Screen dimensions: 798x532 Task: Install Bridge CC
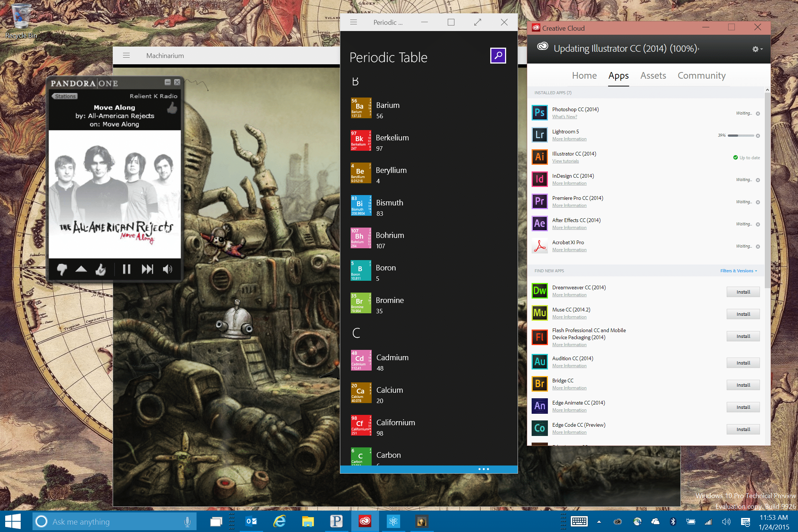click(743, 385)
